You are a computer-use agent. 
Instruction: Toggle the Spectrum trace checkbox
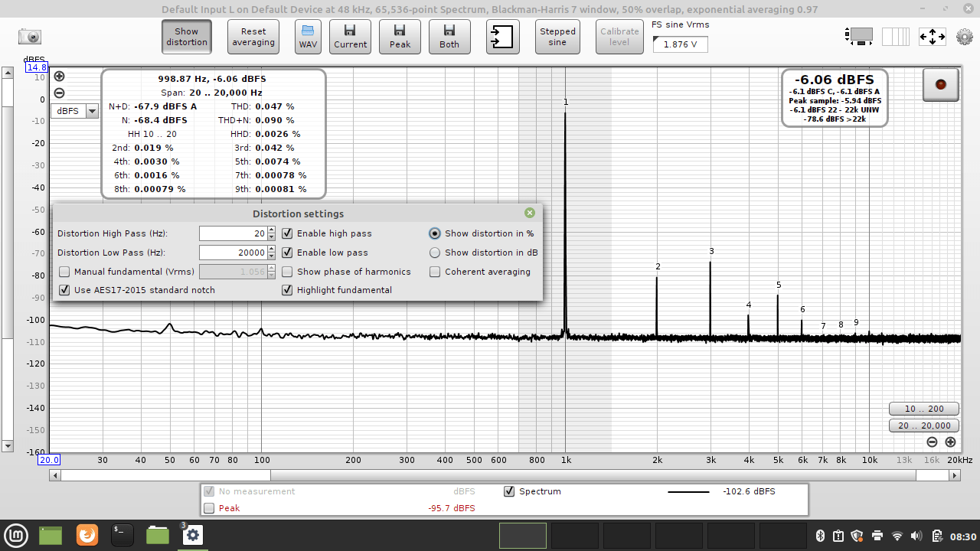pyautogui.click(x=509, y=491)
